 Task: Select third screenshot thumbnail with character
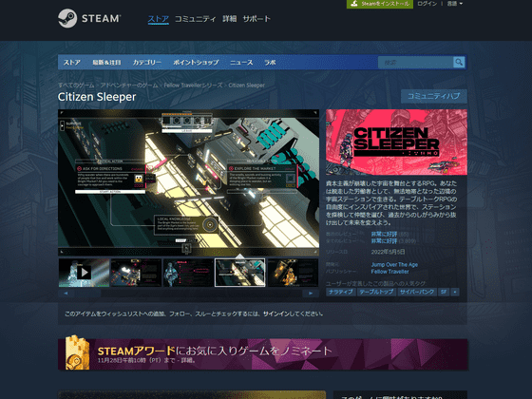188,273
